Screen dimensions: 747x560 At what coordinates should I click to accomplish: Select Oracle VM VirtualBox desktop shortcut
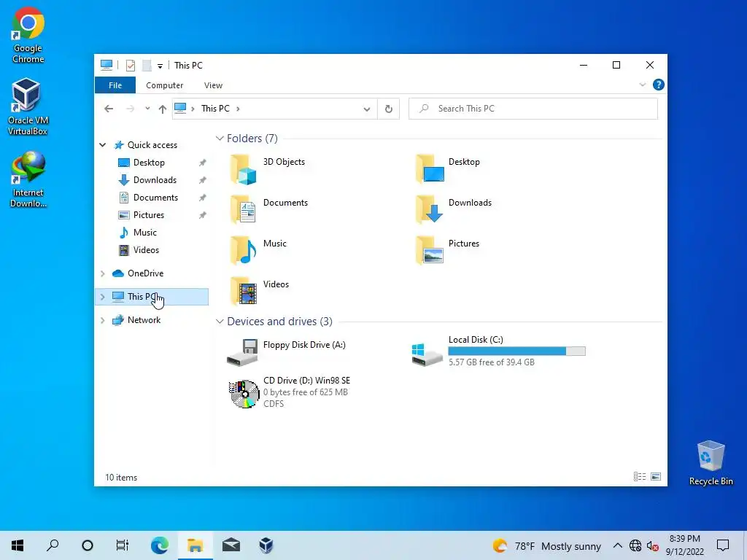point(28,106)
